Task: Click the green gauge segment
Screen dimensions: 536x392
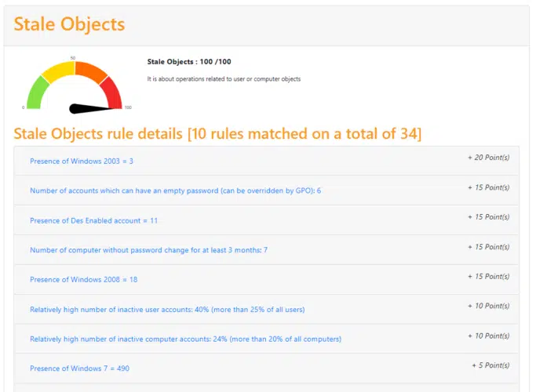Action: (x=37, y=93)
